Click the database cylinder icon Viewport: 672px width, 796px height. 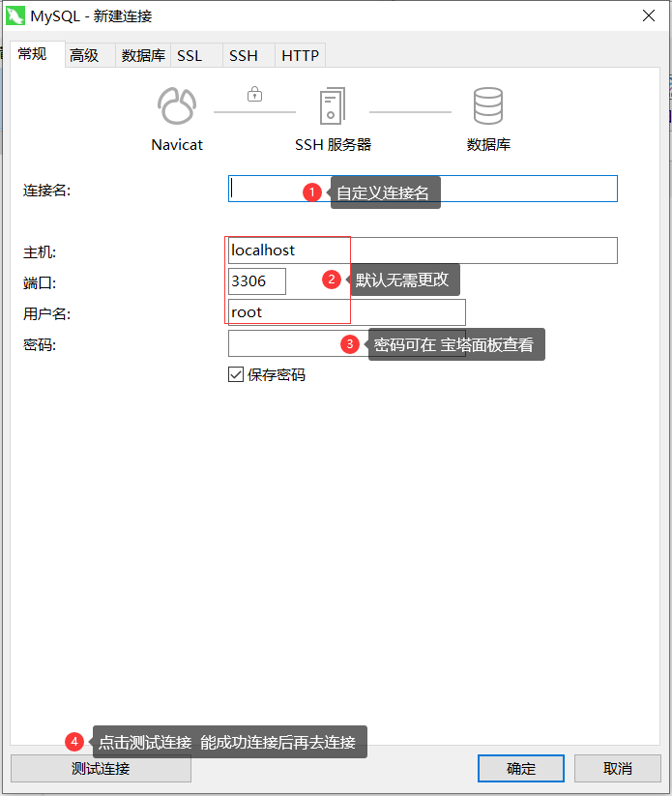[x=488, y=105]
